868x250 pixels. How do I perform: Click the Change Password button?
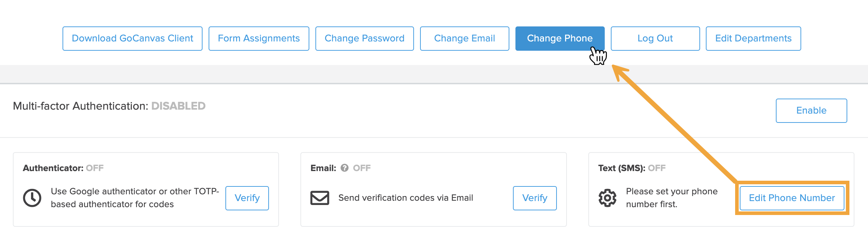364,39
